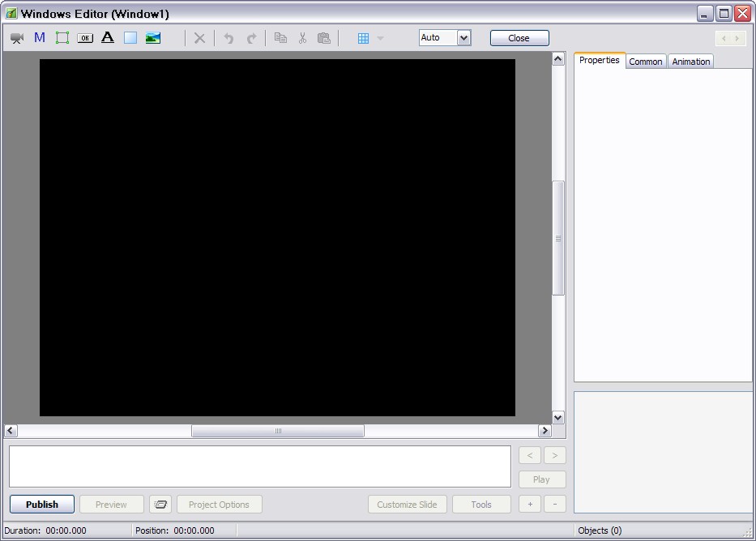
Task: Click the black slide canvas
Action: click(277, 237)
